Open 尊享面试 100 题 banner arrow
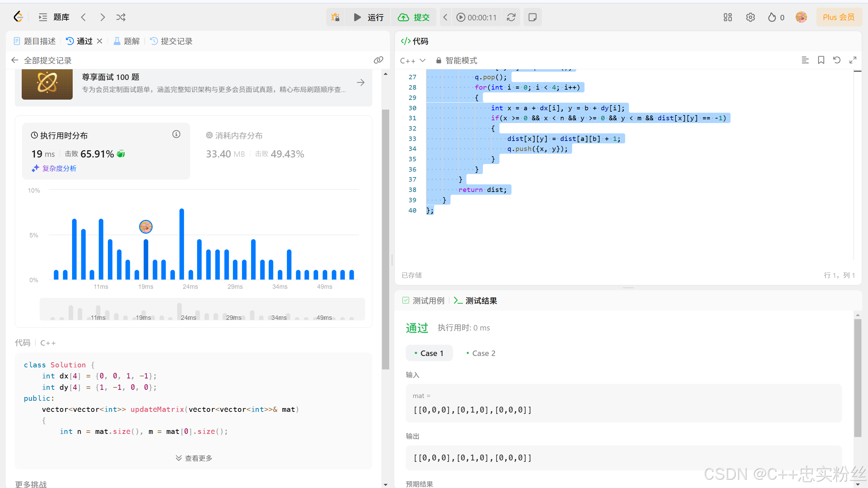The height and width of the screenshot is (488, 868). pos(361,82)
